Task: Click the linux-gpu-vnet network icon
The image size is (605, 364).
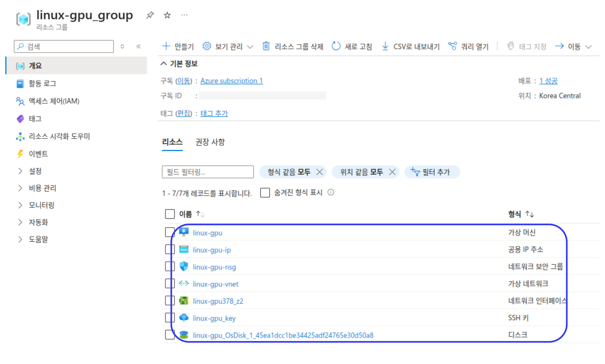Action: (184, 284)
